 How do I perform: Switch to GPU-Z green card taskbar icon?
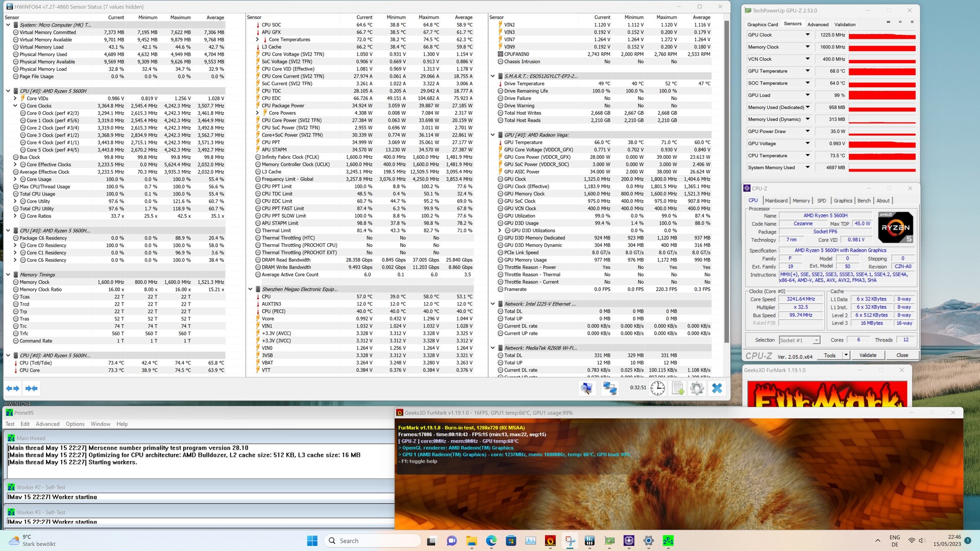[609, 541]
